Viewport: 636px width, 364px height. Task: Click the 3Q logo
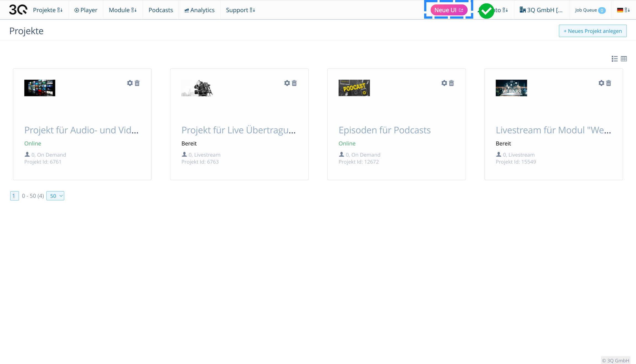[x=18, y=10]
